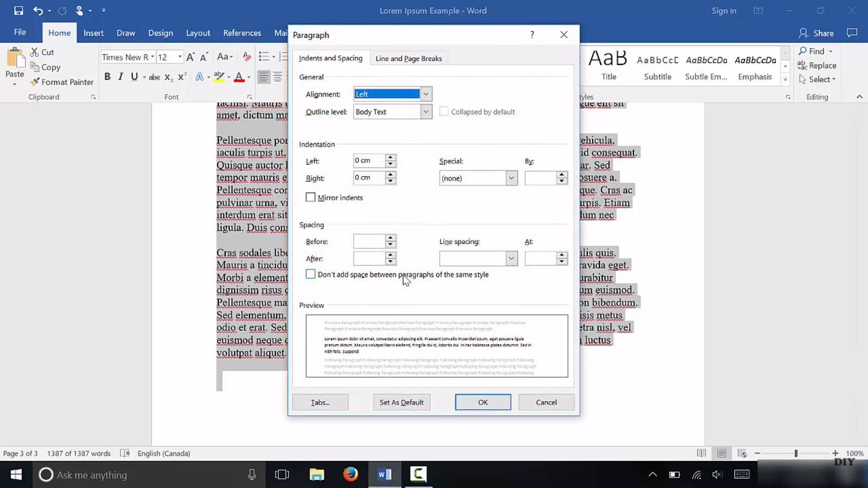This screenshot has height=488, width=868.
Task: Enable the Mirror indents checkbox
Action: tap(310, 197)
